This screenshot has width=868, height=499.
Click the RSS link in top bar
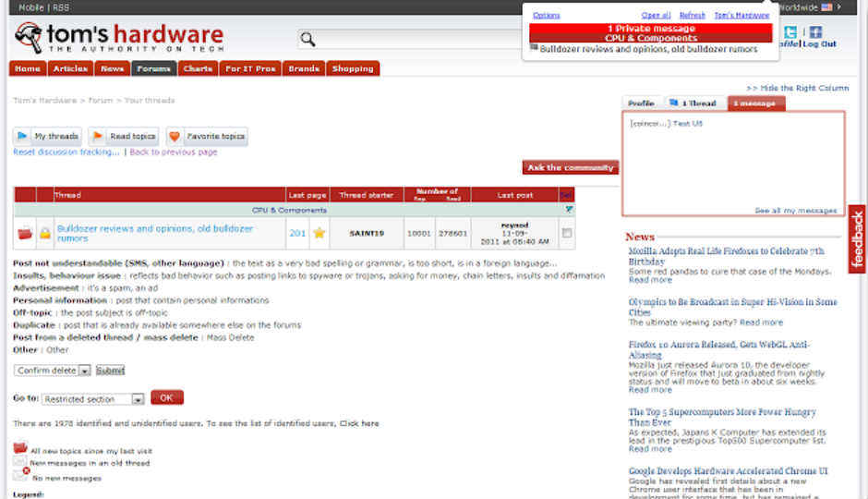click(61, 7)
